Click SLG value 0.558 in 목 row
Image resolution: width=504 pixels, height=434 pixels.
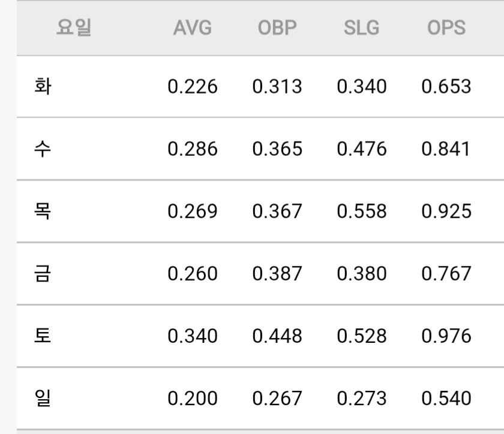click(362, 212)
